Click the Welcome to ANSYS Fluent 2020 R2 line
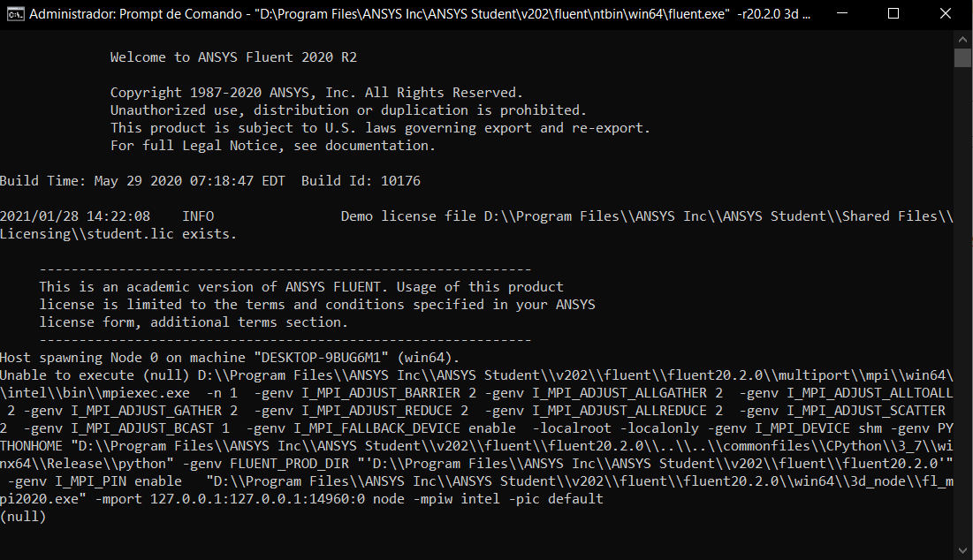This screenshot has height=560, width=973. click(233, 57)
